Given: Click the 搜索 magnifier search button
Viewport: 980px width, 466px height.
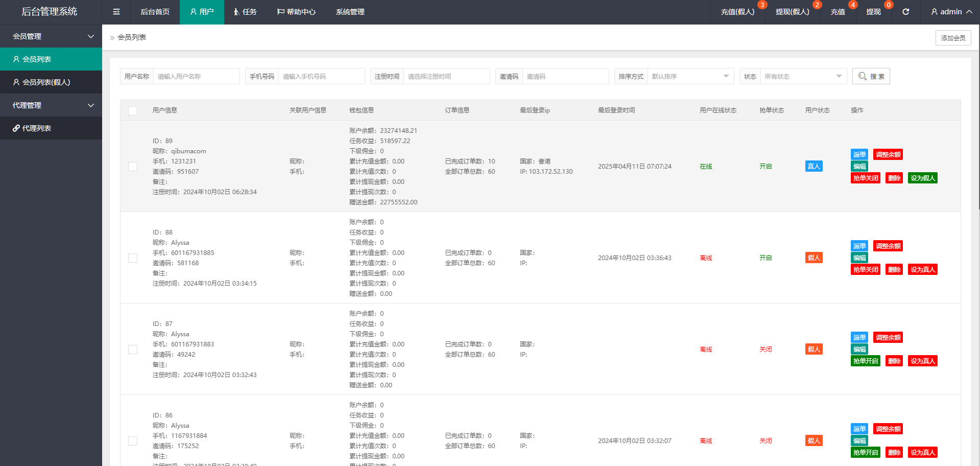Looking at the screenshot, I should pyautogui.click(x=871, y=76).
